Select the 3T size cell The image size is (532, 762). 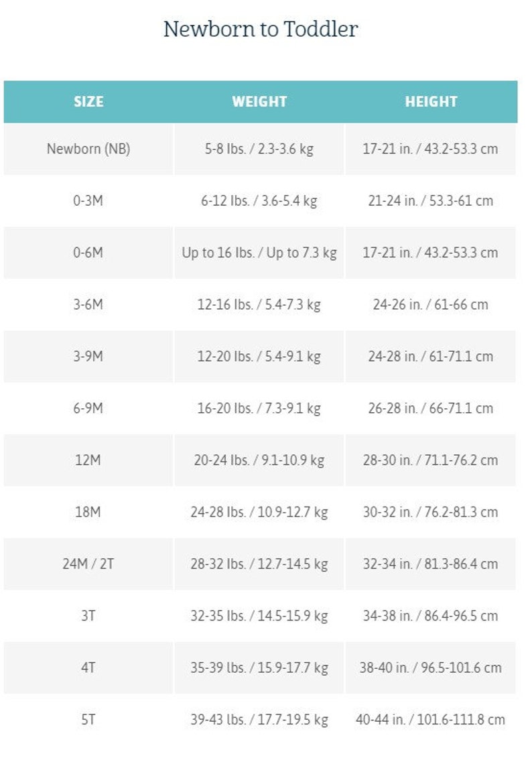[x=88, y=616]
